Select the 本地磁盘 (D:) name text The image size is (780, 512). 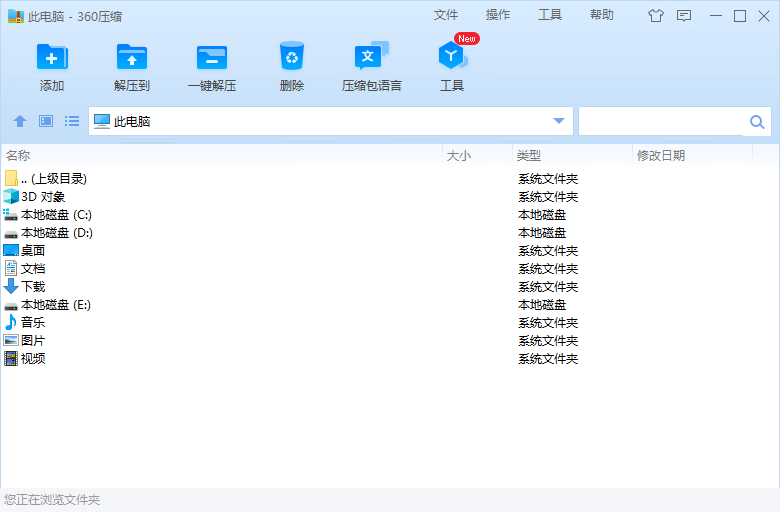(57, 233)
